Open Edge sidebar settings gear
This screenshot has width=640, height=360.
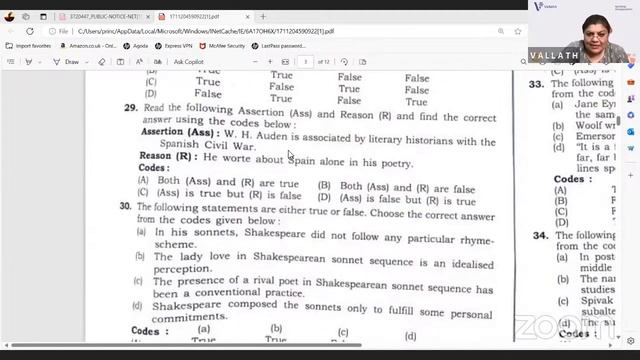(631, 340)
